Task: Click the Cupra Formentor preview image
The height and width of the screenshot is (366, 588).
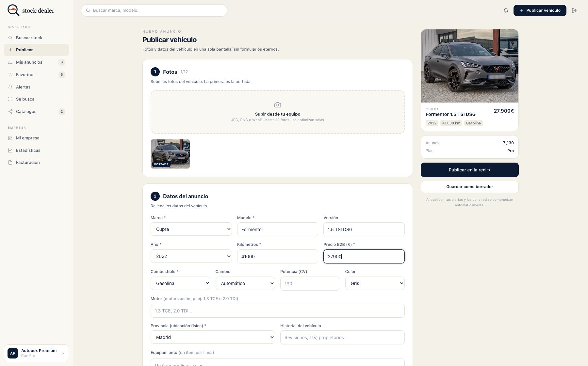Action: pyautogui.click(x=469, y=66)
